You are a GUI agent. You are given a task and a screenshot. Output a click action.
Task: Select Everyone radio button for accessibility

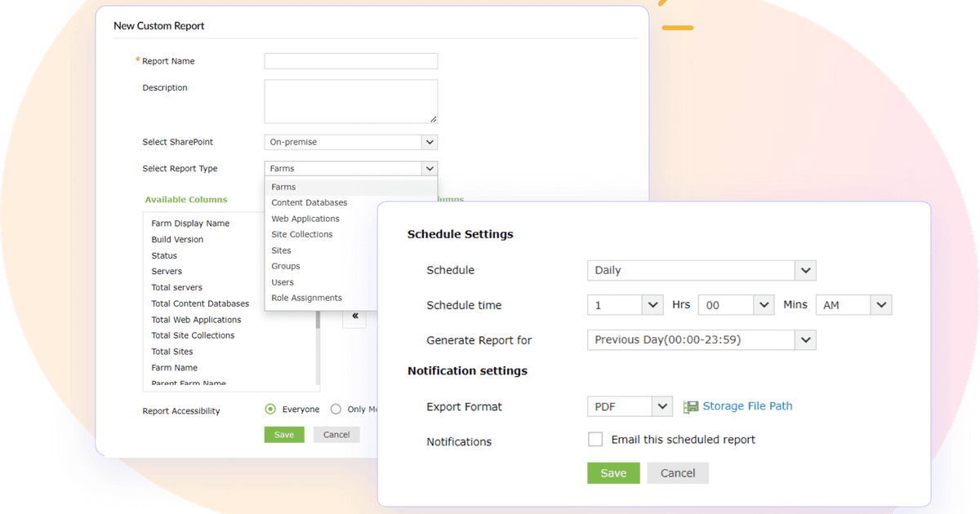point(270,410)
